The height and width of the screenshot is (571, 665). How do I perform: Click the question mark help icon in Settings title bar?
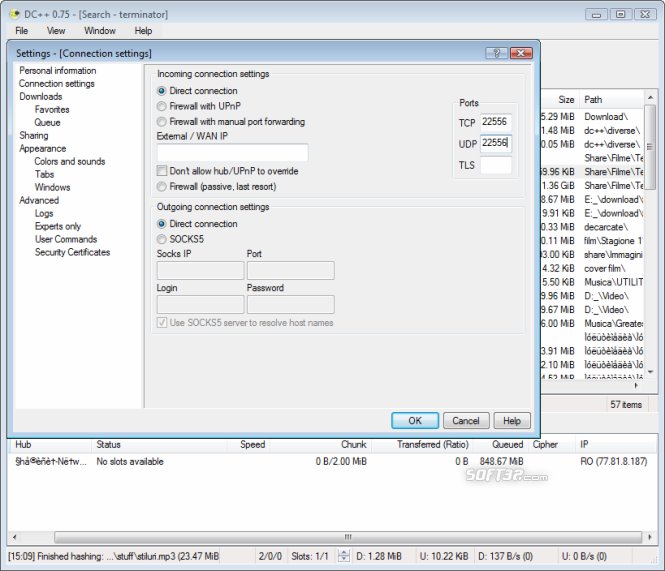[496, 53]
